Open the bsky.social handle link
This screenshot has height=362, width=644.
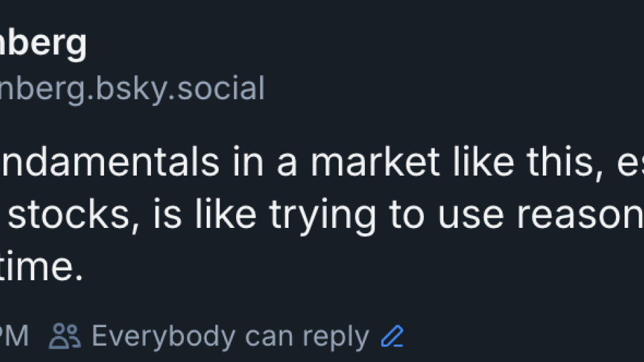click(x=132, y=88)
